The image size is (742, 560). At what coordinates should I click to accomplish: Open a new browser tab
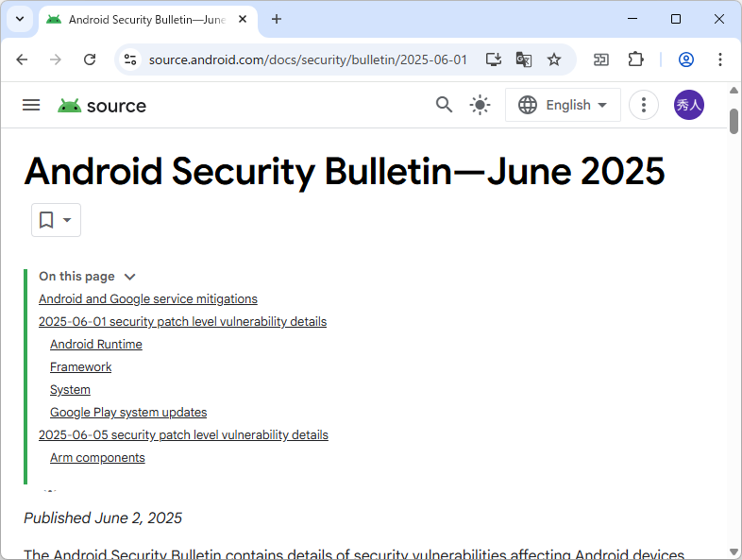click(x=277, y=20)
